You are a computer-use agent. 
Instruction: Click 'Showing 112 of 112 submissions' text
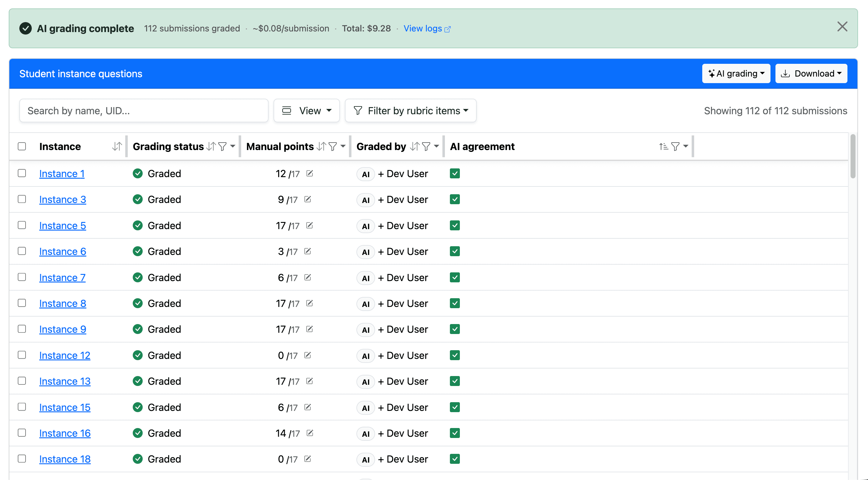point(775,111)
